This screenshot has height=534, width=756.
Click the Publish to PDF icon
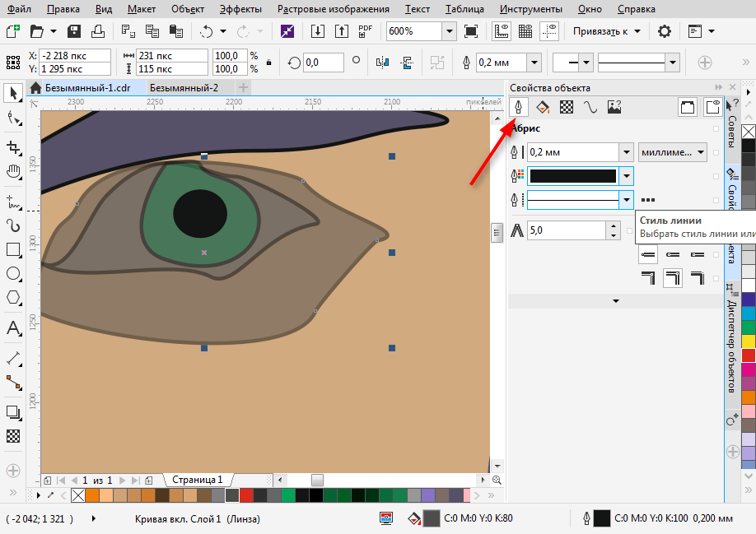click(x=366, y=31)
